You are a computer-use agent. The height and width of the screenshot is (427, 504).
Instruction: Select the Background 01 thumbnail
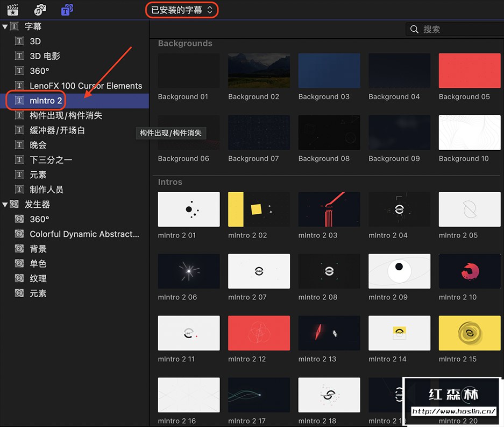[x=189, y=71]
